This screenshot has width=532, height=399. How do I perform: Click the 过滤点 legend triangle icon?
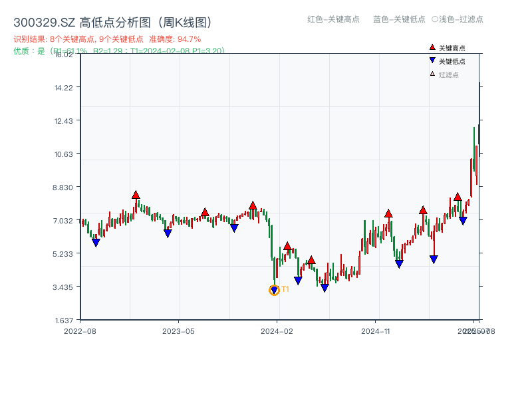[432, 74]
